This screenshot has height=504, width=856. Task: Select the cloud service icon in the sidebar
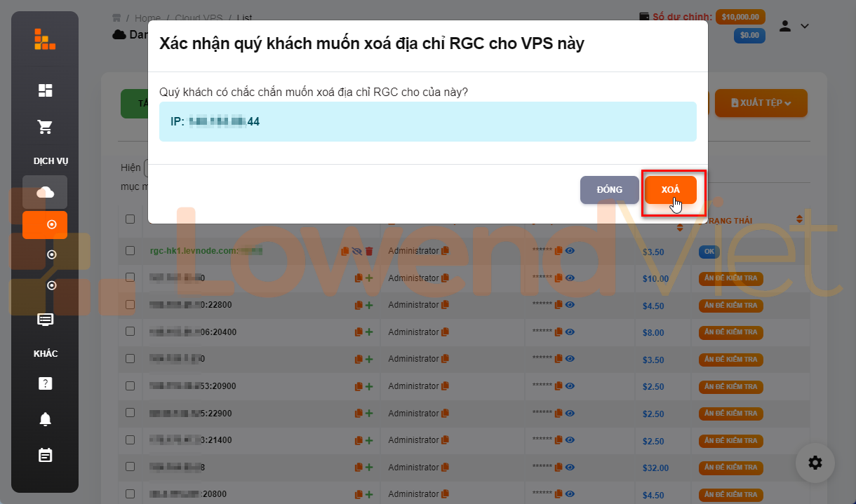tap(45, 192)
